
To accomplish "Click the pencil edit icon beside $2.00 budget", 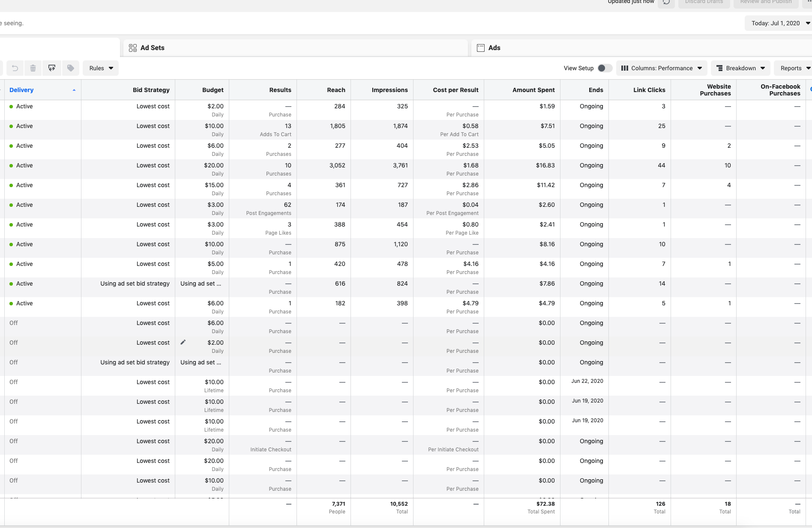I will pos(183,342).
